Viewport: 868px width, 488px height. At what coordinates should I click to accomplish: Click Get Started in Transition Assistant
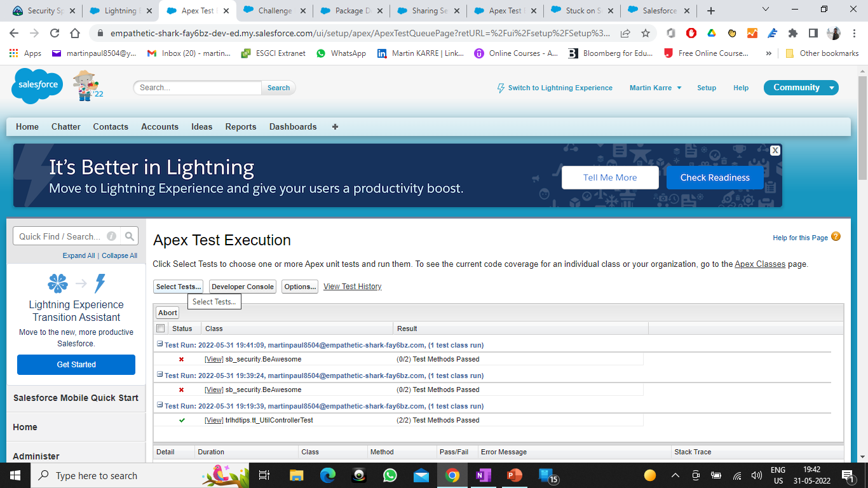[x=76, y=365]
